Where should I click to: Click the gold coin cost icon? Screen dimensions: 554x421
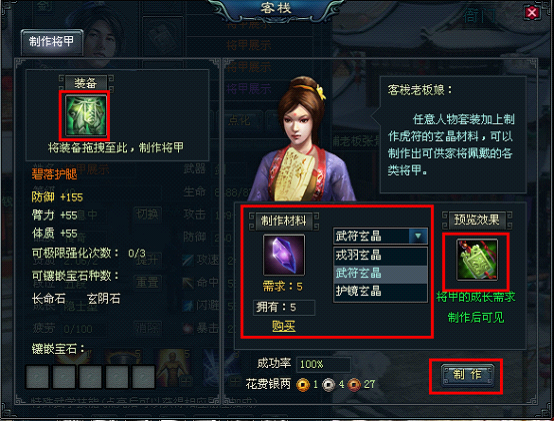(303, 385)
